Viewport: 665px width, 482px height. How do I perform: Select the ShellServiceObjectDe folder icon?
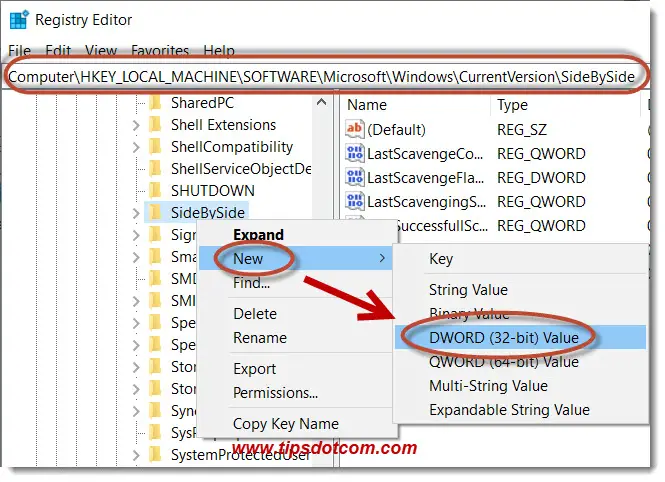pyautogui.click(x=156, y=169)
